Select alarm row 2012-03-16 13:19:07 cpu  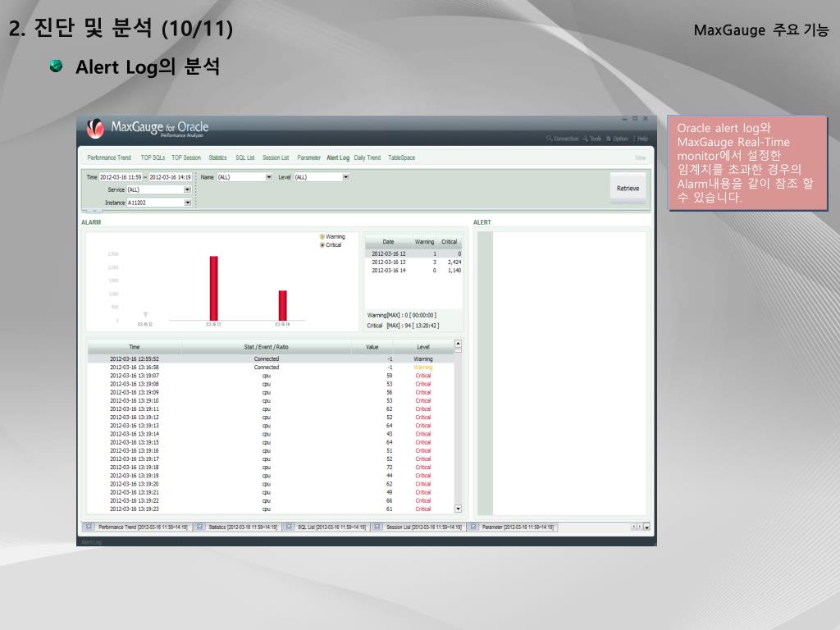pyautogui.click(x=271, y=376)
